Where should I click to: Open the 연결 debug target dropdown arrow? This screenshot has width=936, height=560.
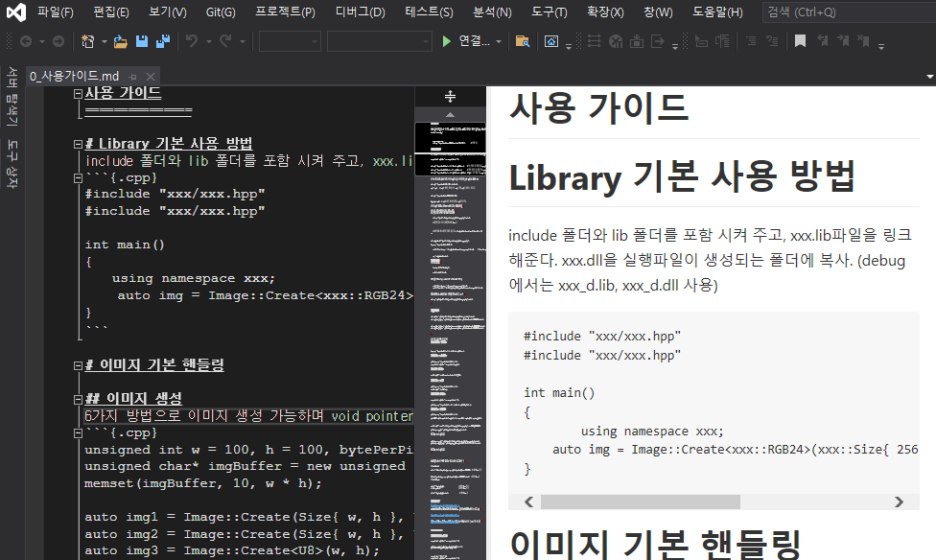click(498, 42)
